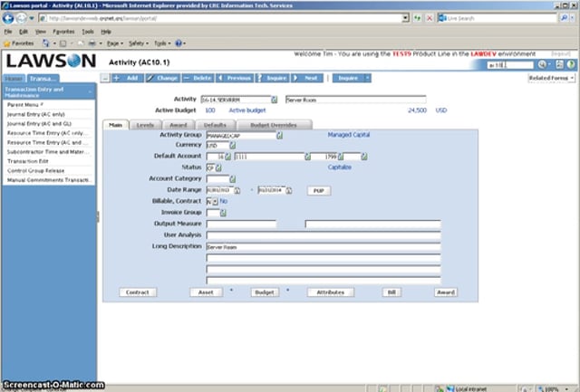Click the browser Forward arrow
This screenshot has height=392, width=580.
coord(22,18)
